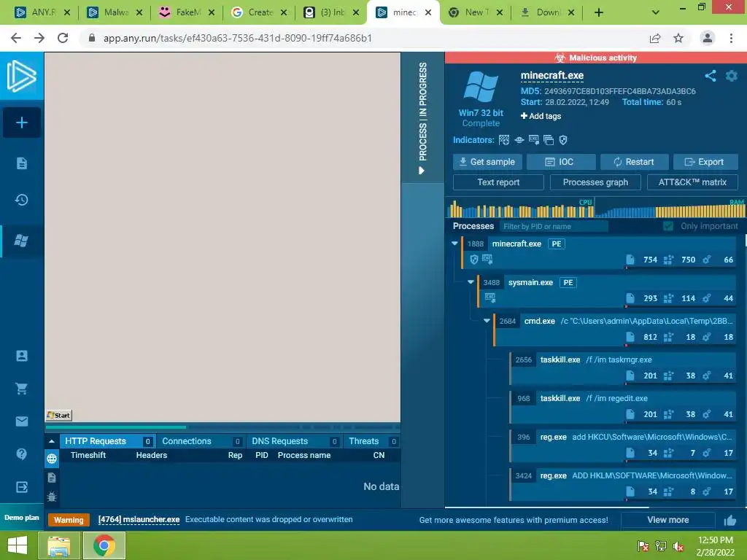Viewport: 747px width, 560px height.
Task: Collapse the minecraft.exe process tree
Action: [455, 244]
